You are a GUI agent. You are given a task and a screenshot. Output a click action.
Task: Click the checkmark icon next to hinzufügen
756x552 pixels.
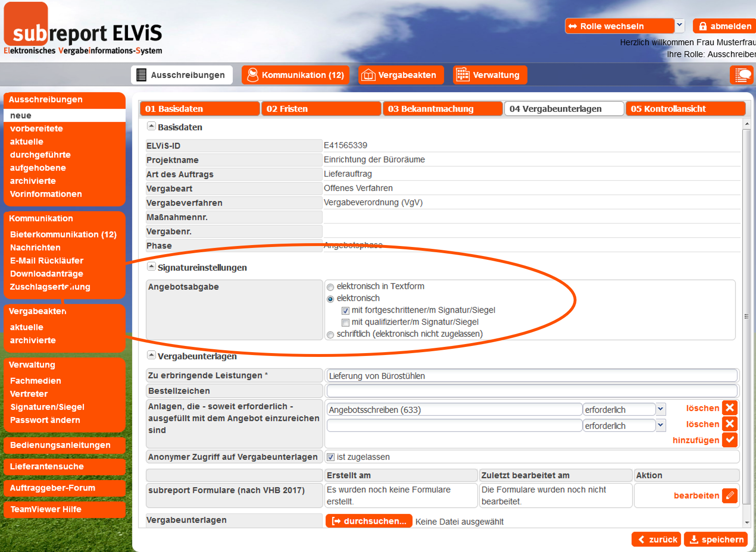point(729,440)
